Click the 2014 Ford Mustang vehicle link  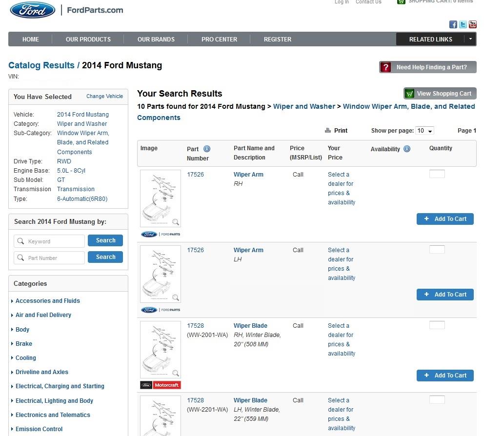(x=83, y=115)
